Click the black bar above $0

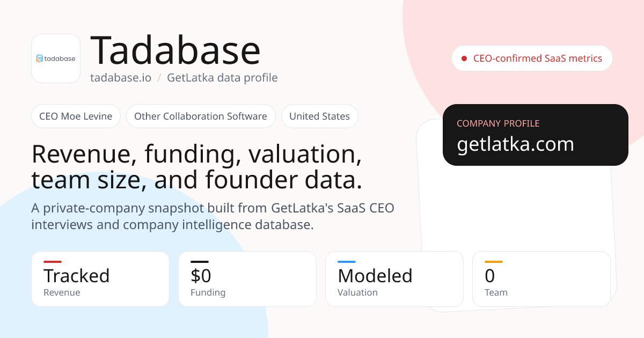point(200,262)
